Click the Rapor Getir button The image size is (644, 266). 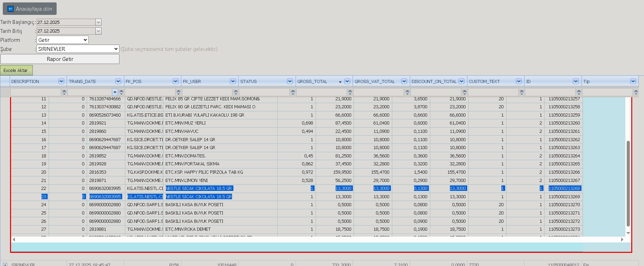[60, 59]
